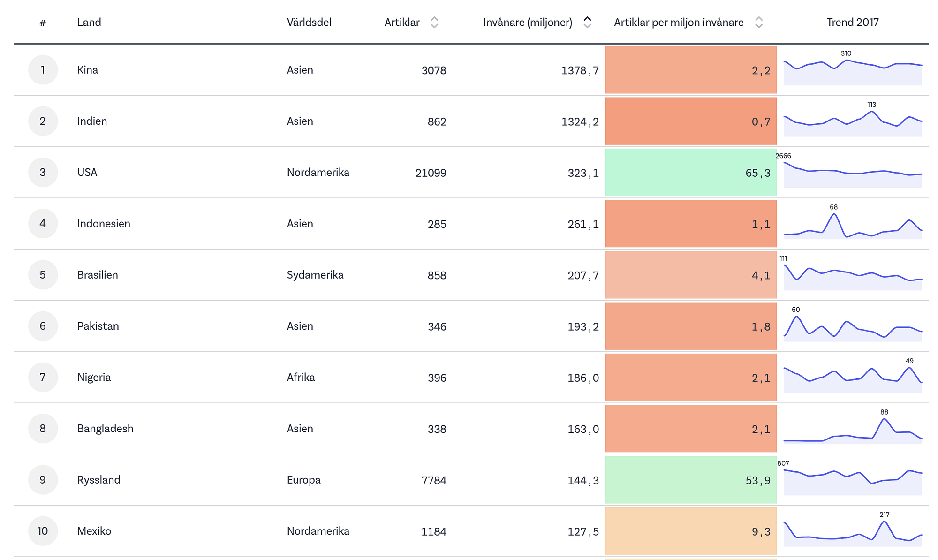The height and width of the screenshot is (560, 938).
Task: Click the light orange 9,3 cell for Mexiko
Action: [x=691, y=531]
